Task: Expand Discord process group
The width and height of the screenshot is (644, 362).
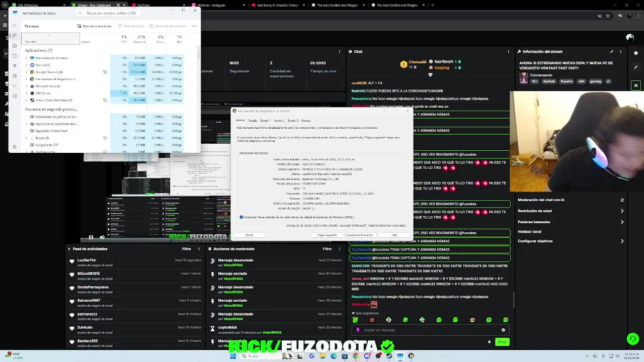Action: click(x=27, y=65)
